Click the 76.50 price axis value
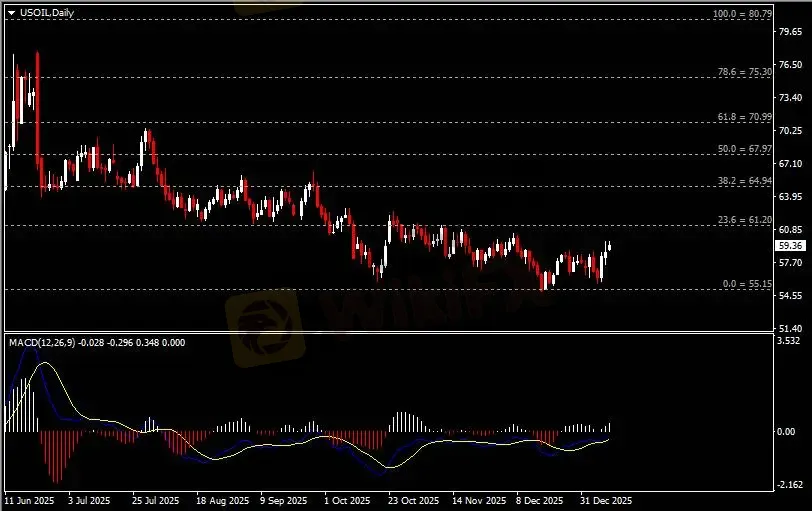 click(790, 65)
